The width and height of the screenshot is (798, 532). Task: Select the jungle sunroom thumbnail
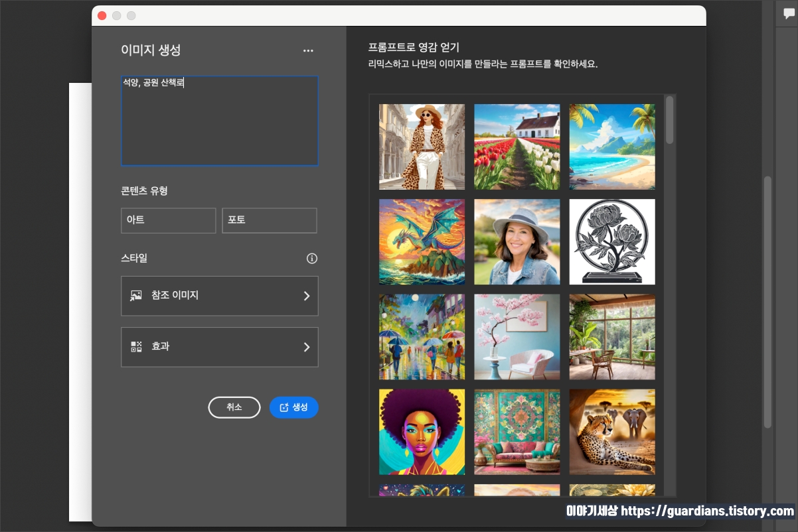coord(612,337)
